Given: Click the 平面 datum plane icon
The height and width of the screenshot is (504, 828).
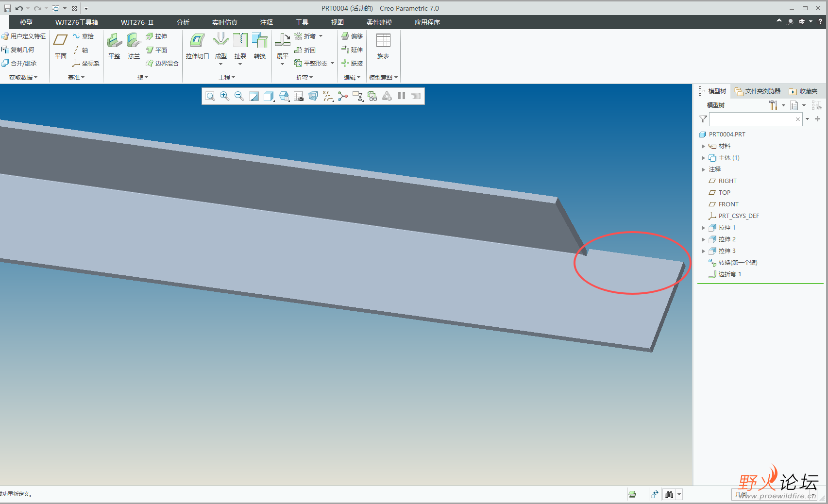Looking at the screenshot, I should click(61, 46).
